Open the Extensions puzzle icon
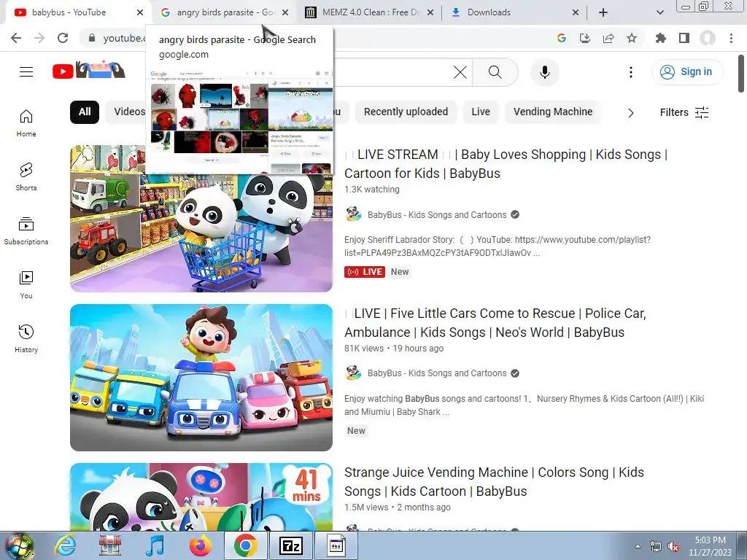This screenshot has height=560, width=747. (661, 38)
